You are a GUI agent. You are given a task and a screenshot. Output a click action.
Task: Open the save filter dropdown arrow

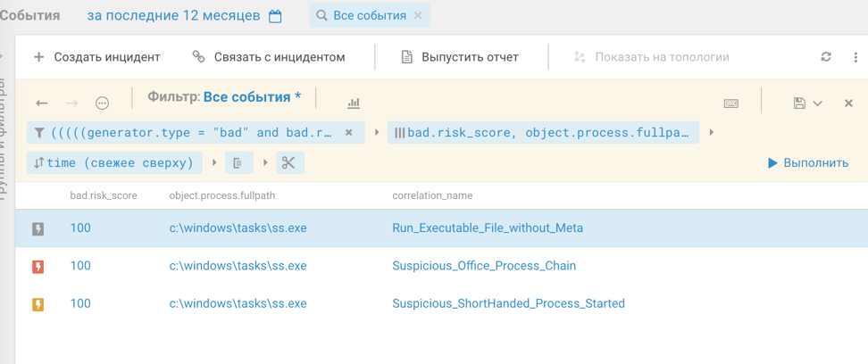tap(817, 103)
